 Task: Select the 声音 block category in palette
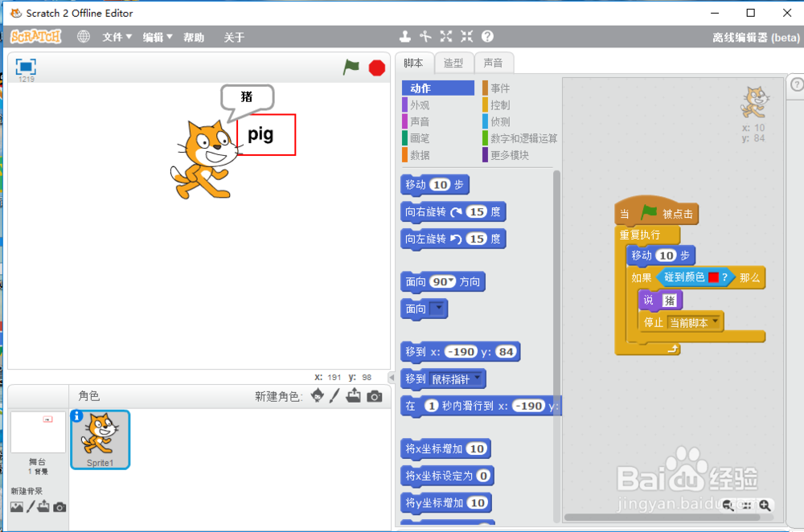[438, 121]
